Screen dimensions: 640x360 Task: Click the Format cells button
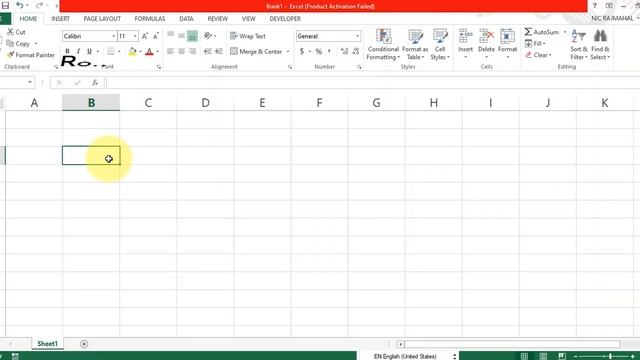(507, 44)
